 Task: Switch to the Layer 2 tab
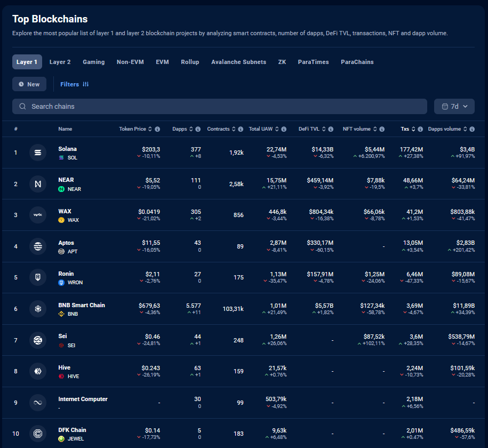60,62
